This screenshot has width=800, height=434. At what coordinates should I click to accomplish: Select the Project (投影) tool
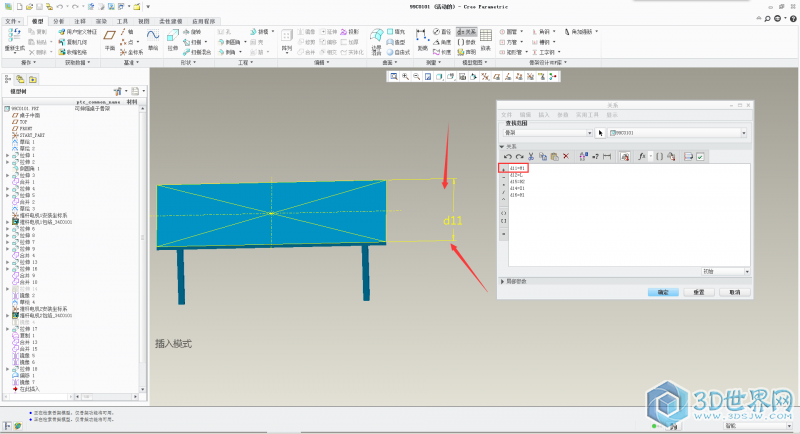coord(350,32)
